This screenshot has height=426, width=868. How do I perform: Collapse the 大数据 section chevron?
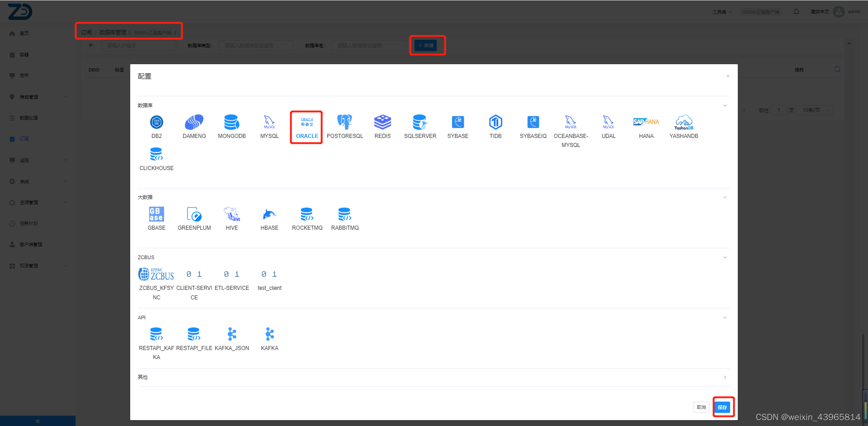725,197
